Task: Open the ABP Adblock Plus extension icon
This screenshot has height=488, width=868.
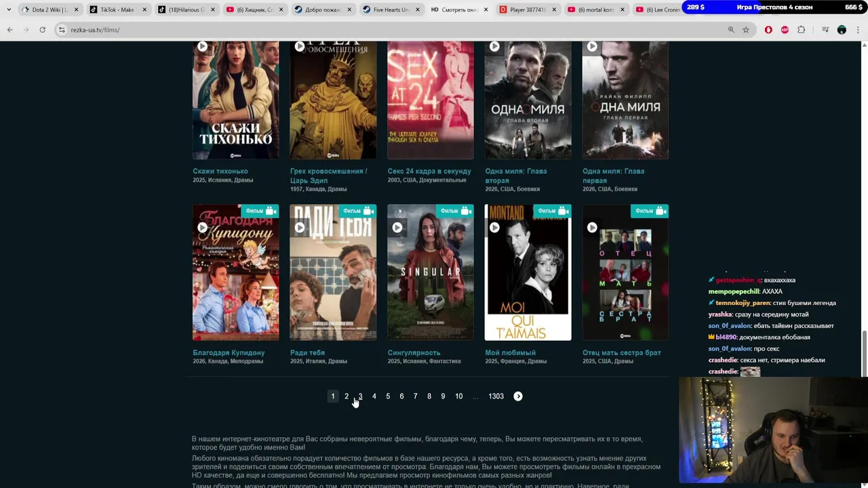Action: tap(785, 30)
